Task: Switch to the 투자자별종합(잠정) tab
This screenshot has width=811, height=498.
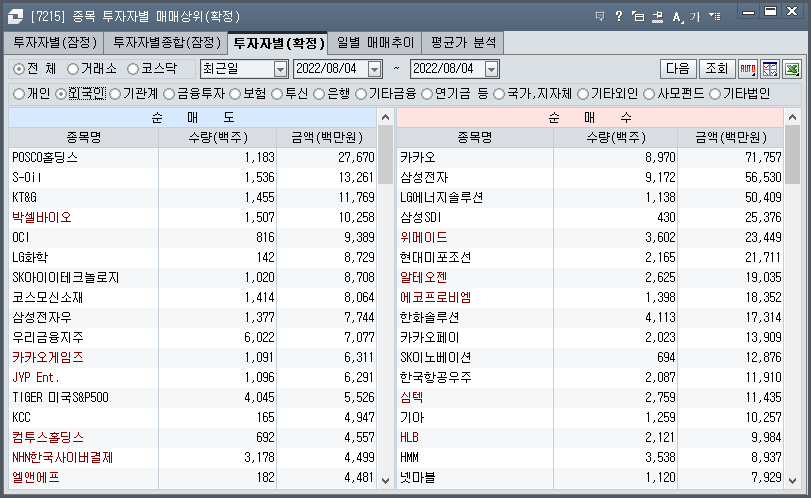Action: pos(166,43)
